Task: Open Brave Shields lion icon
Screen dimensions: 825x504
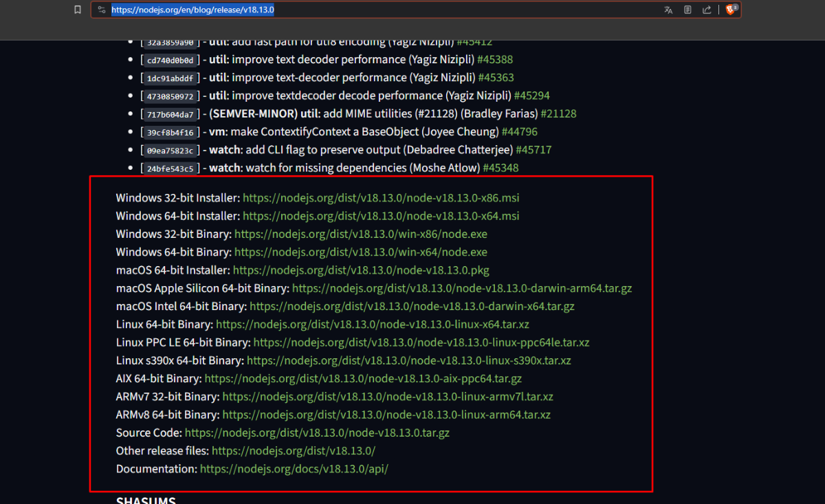Action: pos(731,10)
